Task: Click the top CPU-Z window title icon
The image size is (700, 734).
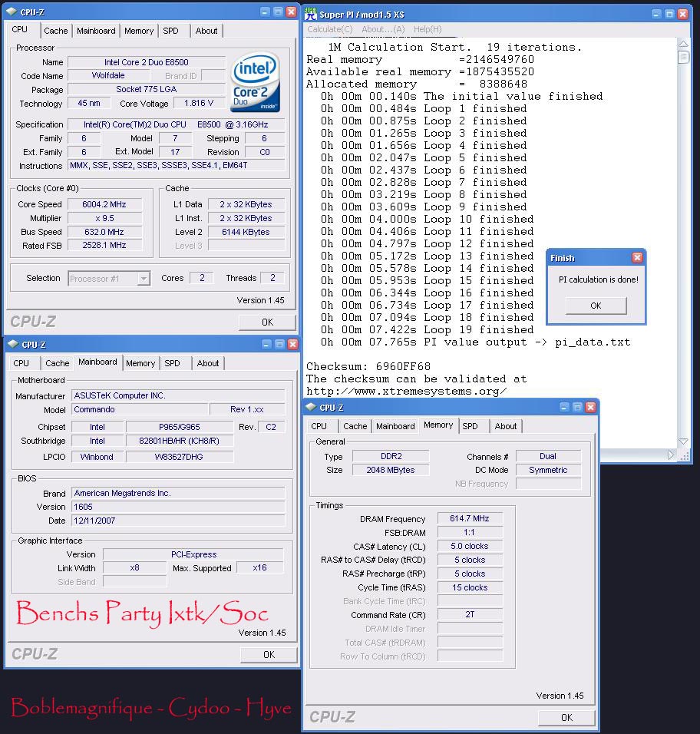Action: click(x=12, y=12)
